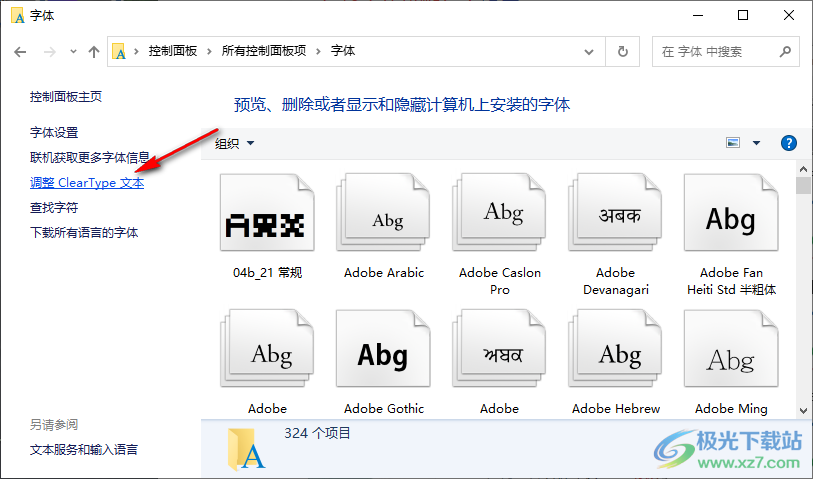Screen dimensions: 813x479
Task: Select Adobe font icon below 04b_21
Action: 267,348
